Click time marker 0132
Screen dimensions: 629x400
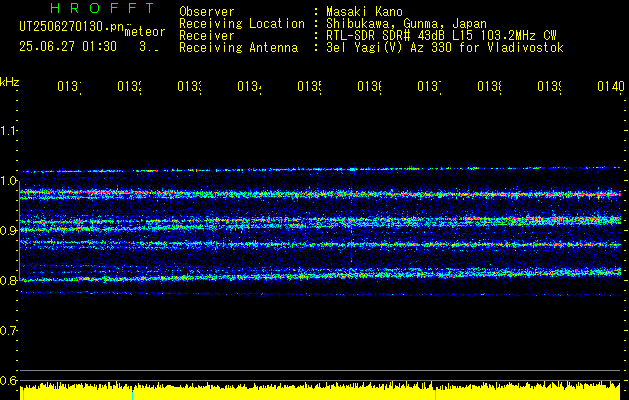pyautogui.click(x=129, y=86)
